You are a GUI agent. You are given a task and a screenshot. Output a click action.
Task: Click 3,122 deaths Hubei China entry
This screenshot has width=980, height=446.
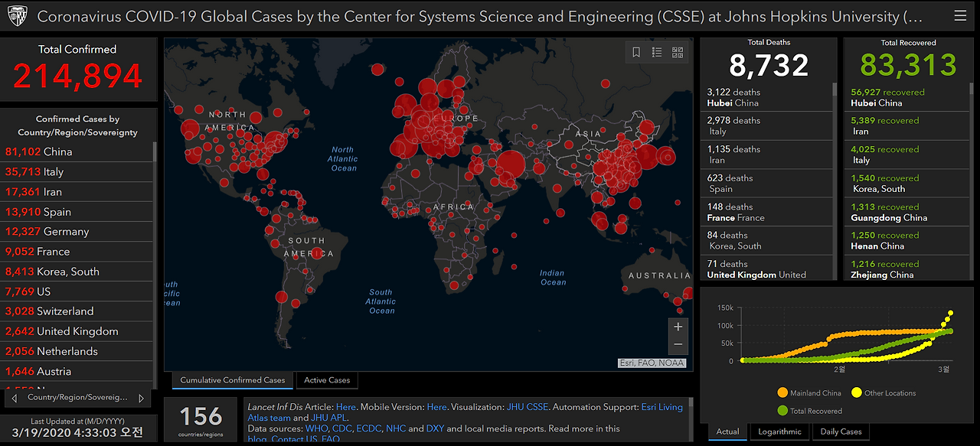coord(766,97)
